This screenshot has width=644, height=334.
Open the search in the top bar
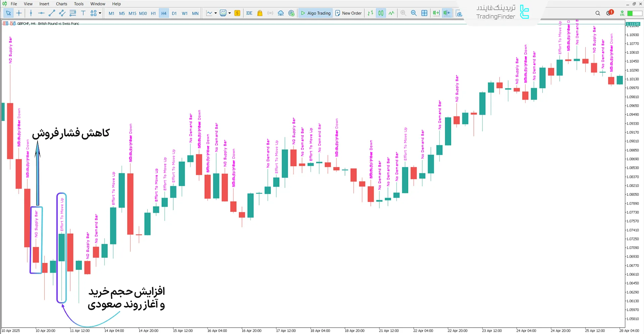(x=597, y=13)
